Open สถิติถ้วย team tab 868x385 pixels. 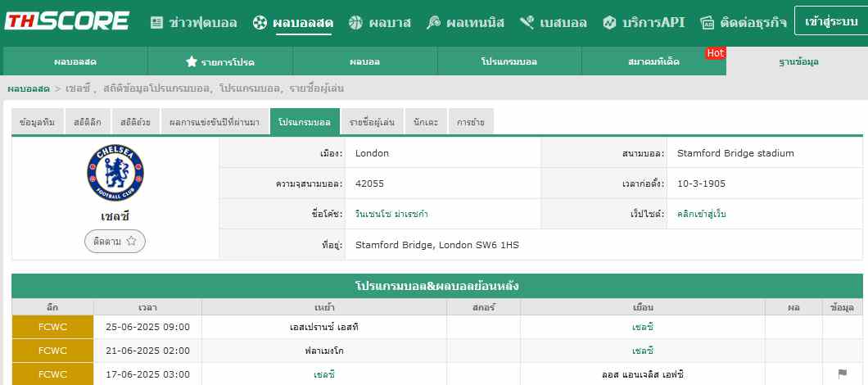click(x=135, y=122)
